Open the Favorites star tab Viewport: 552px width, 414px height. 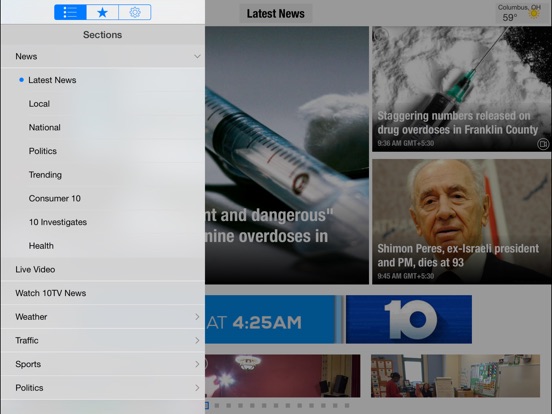102,12
